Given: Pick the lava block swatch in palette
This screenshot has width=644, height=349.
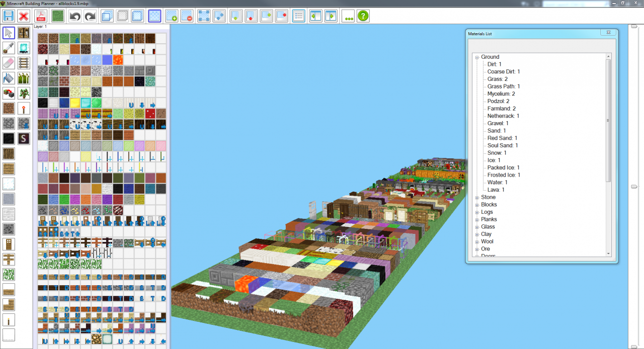Looking at the screenshot, I should click(x=118, y=60).
